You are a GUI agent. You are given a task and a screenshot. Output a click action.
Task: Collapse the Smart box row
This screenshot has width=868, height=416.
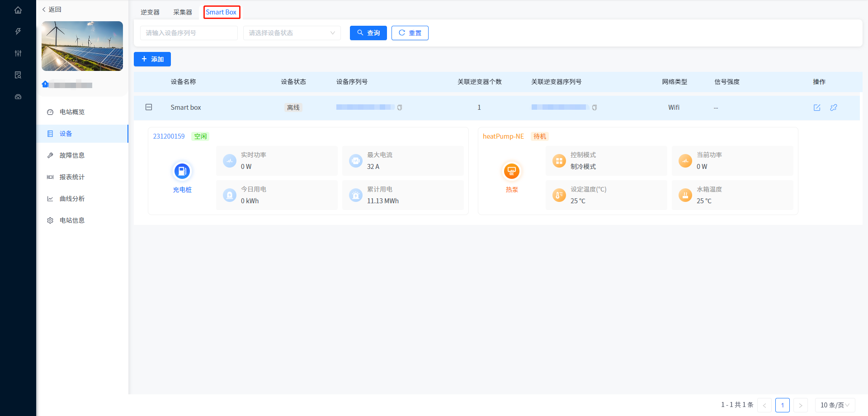pyautogui.click(x=149, y=107)
